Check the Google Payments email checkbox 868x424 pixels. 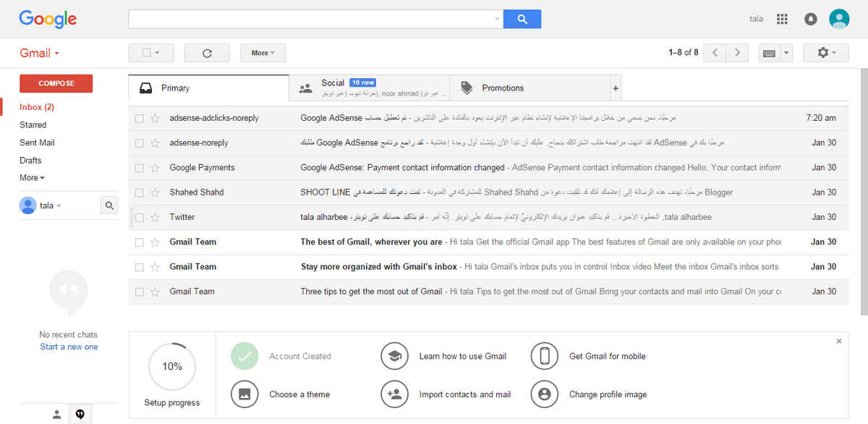[140, 168]
